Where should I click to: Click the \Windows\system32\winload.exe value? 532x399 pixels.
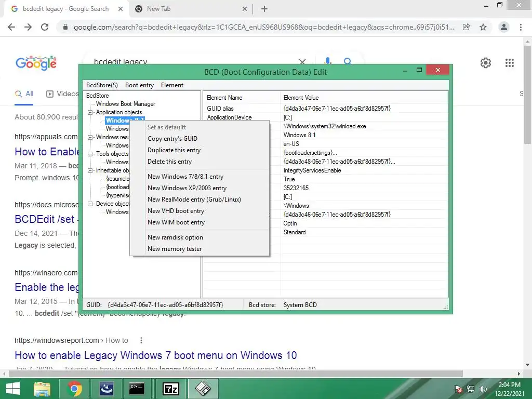pos(325,126)
